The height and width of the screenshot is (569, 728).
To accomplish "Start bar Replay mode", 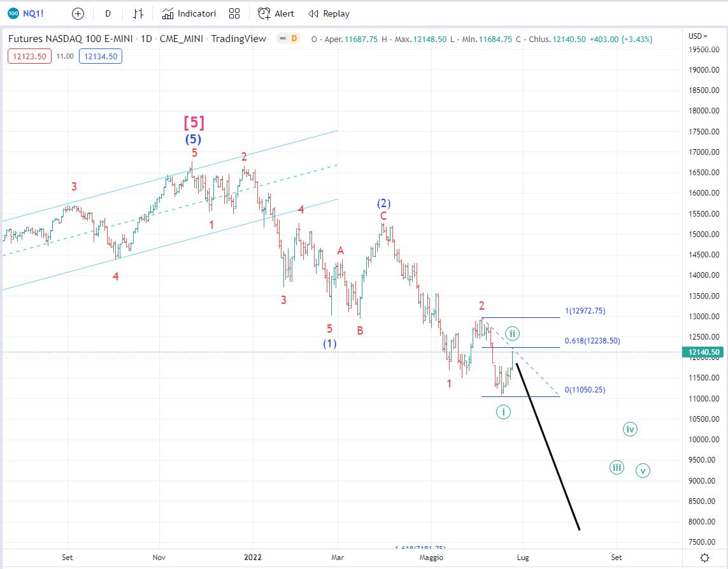I will pos(329,13).
